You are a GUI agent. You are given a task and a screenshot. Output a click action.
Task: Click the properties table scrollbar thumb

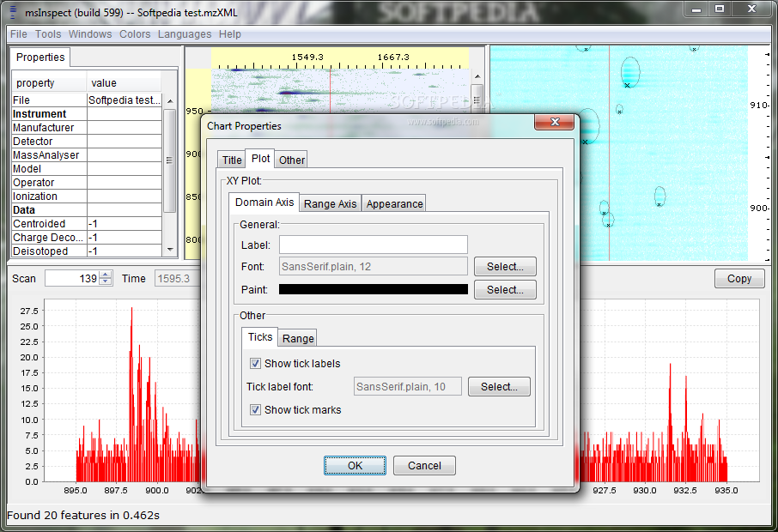tap(170, 160)
